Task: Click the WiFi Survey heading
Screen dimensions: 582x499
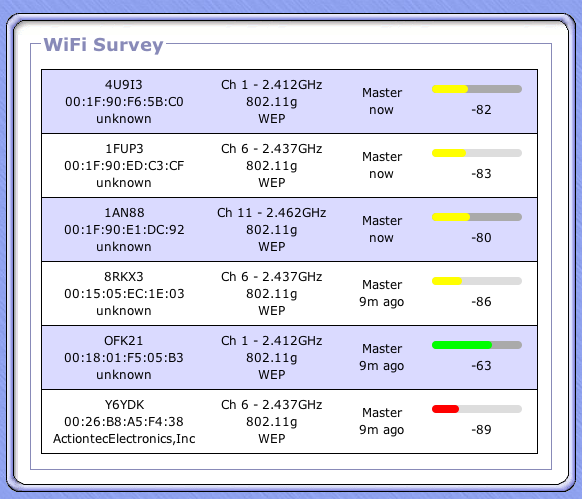Action: coord(103,45)
